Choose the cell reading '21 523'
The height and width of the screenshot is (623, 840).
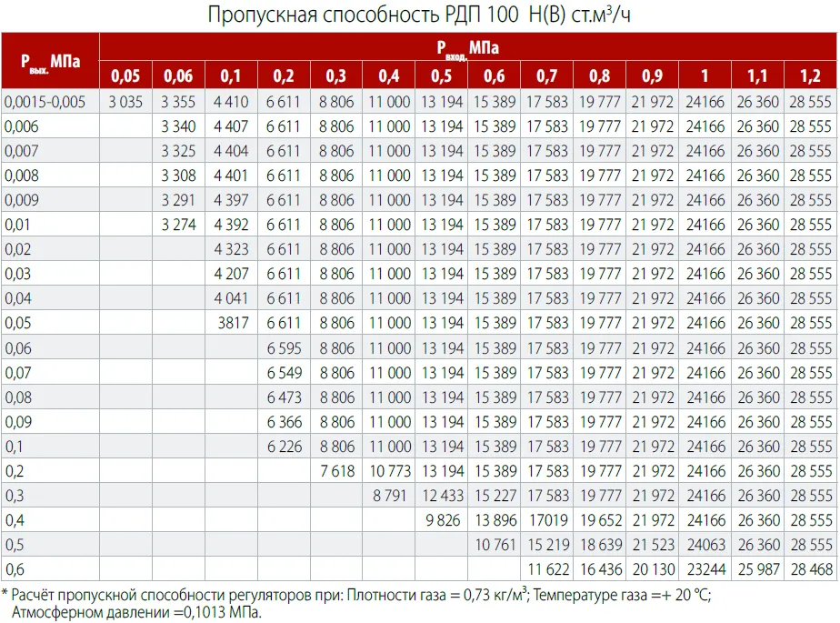pos(653,545)
